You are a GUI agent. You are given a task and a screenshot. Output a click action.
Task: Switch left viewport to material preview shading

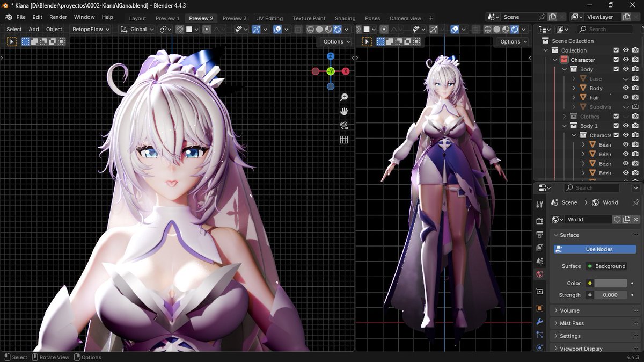pos(328,30)
